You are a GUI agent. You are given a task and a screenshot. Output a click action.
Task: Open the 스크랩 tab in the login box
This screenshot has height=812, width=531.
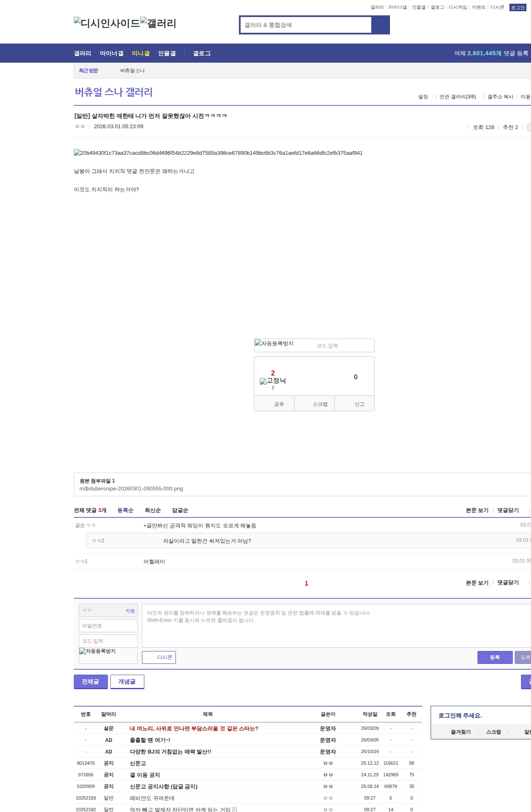click(494, 732)
